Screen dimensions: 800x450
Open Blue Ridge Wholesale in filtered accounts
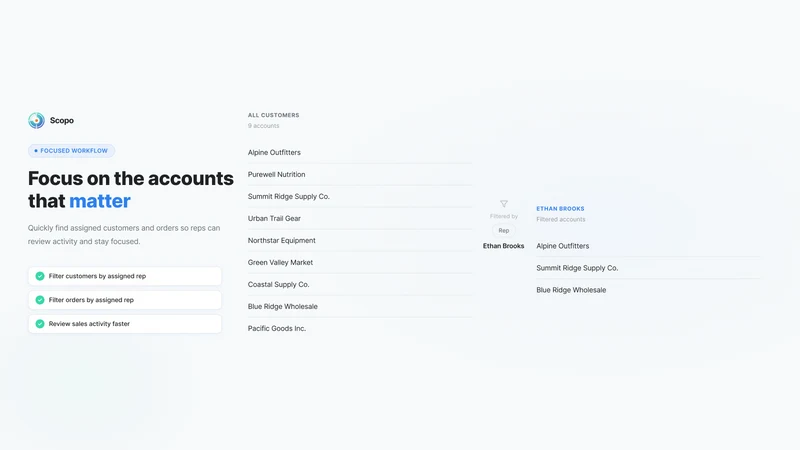(x=648, y=290)
